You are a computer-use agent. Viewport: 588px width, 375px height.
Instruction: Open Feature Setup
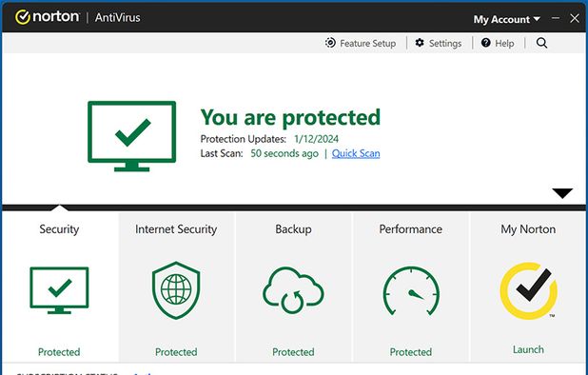point(361,43)
